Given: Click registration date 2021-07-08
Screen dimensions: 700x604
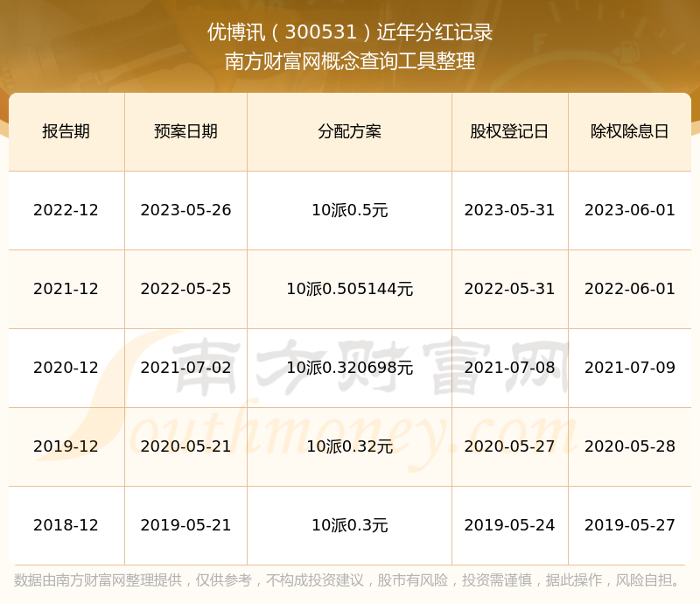Looking at the screenshot, I should click(509, 368).
